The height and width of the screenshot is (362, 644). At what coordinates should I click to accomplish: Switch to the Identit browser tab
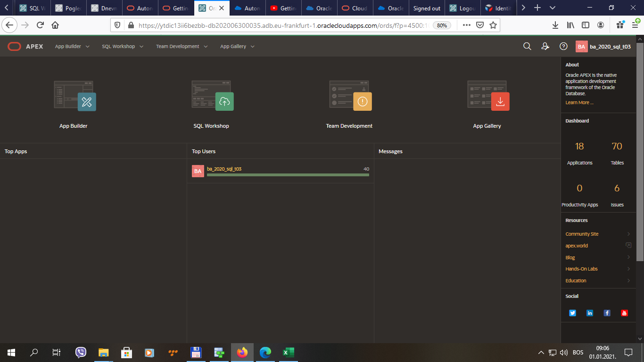pyautogui.click(x=498, y=8)
